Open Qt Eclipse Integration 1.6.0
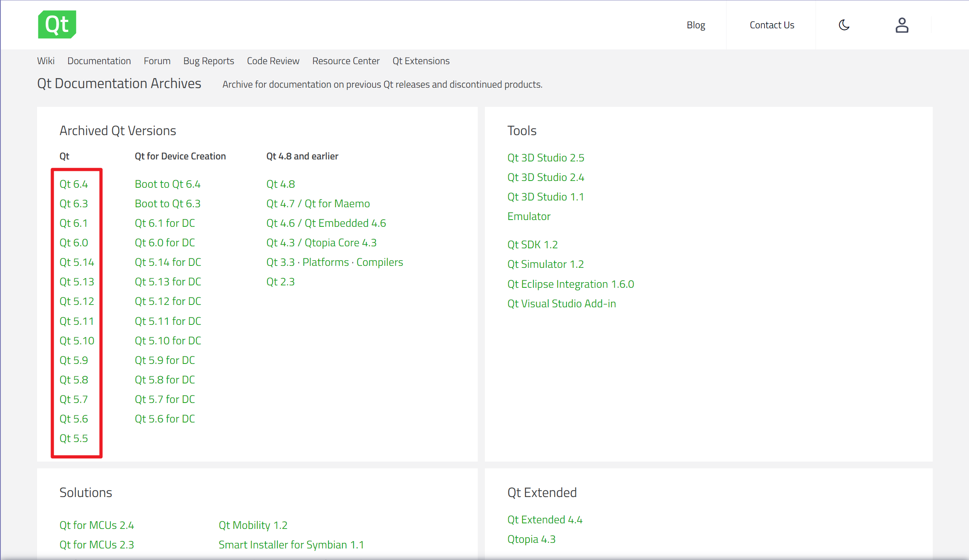Screen dimensions: 969x560 point(570,284)
